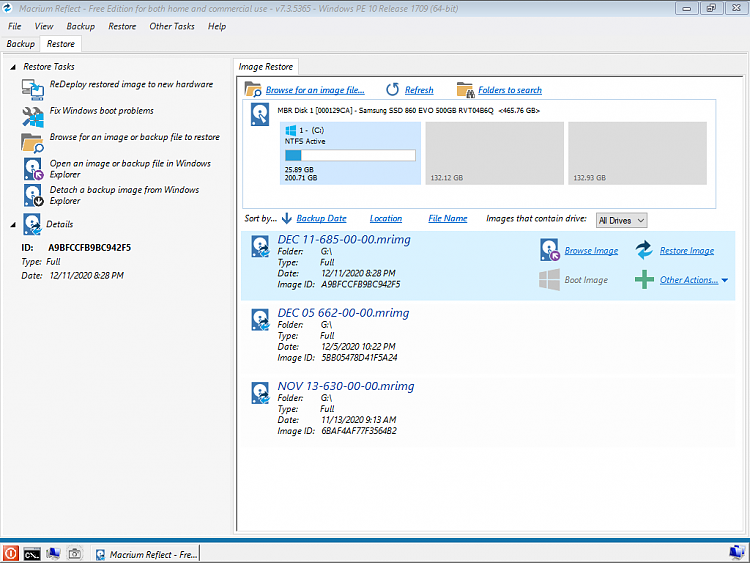Screen dimensions: 750x563
Task: Click Detach a backup image from Windows Explorer
Action: pyautogui.click(x=124, y=195)
